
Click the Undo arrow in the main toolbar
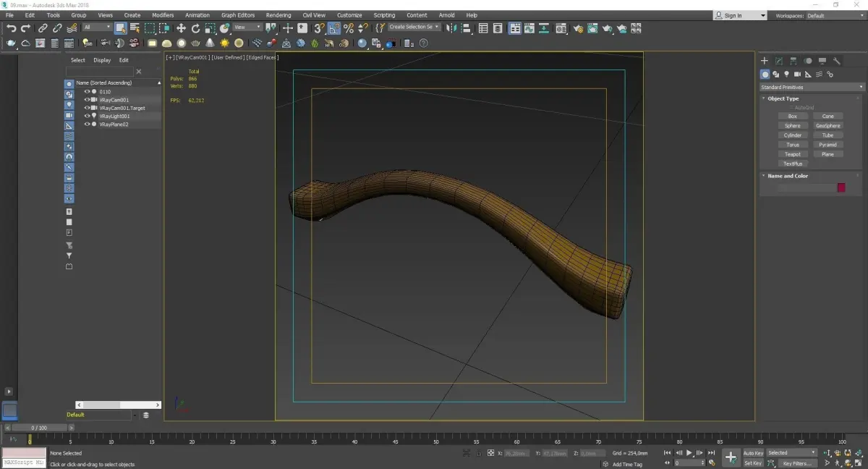(11, 28)
